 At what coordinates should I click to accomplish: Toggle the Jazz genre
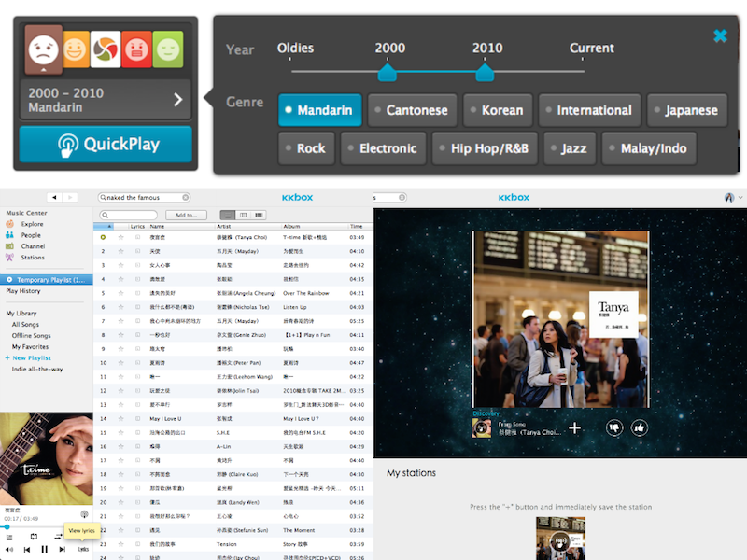click(x=570, y=148)
